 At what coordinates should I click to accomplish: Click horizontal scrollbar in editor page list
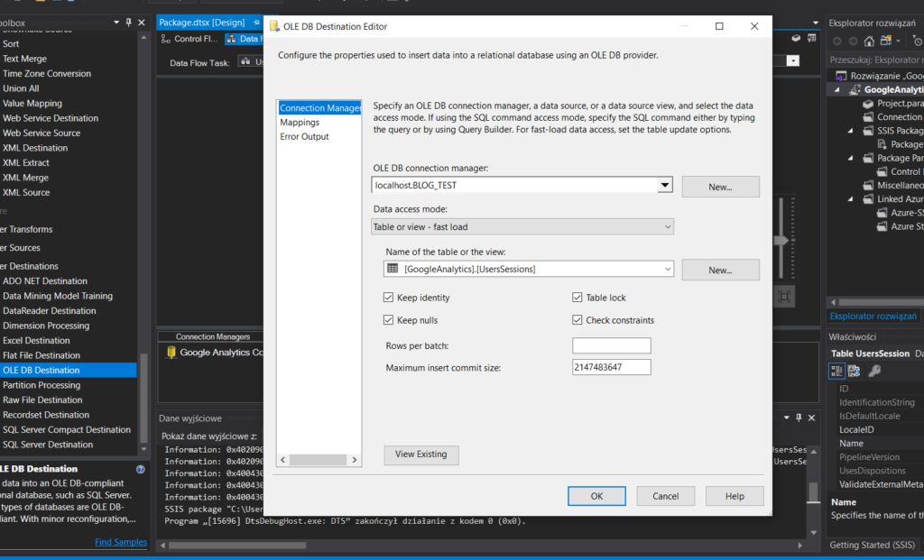pos(319,459)
